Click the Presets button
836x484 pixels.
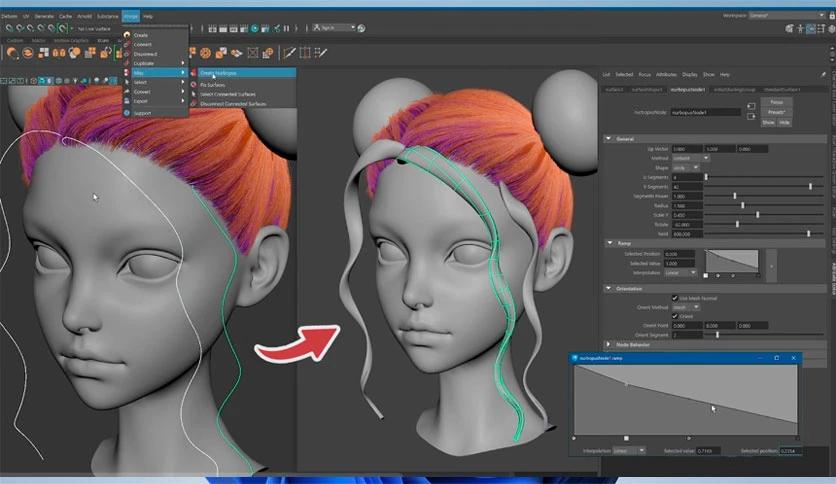(776, 112)
